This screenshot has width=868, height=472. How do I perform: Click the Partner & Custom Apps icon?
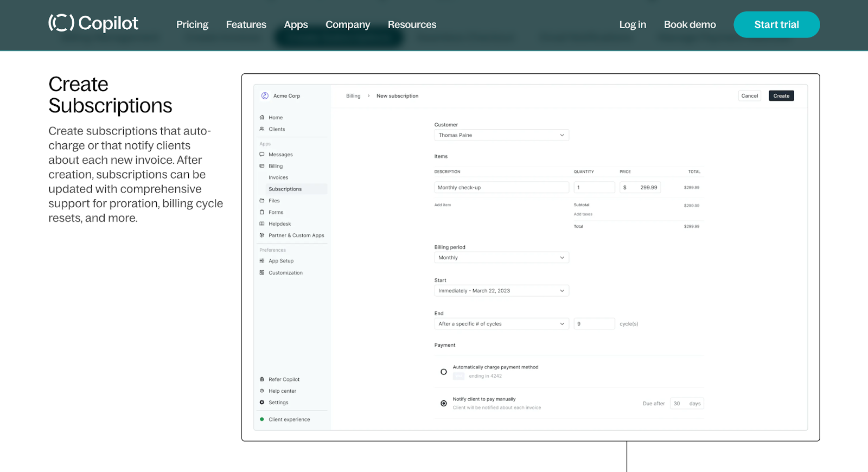tap(262, 235)
